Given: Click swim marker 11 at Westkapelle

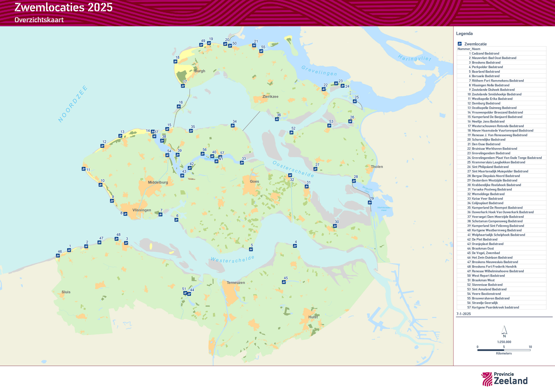Looking at the screenshot, I should pyautogui.click(x=84, y=169).
